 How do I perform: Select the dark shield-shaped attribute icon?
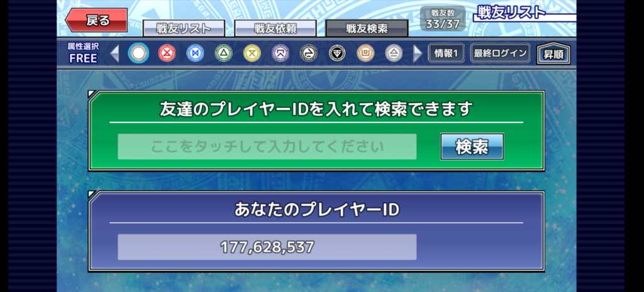pyautogui.click(x=337, y=53)
